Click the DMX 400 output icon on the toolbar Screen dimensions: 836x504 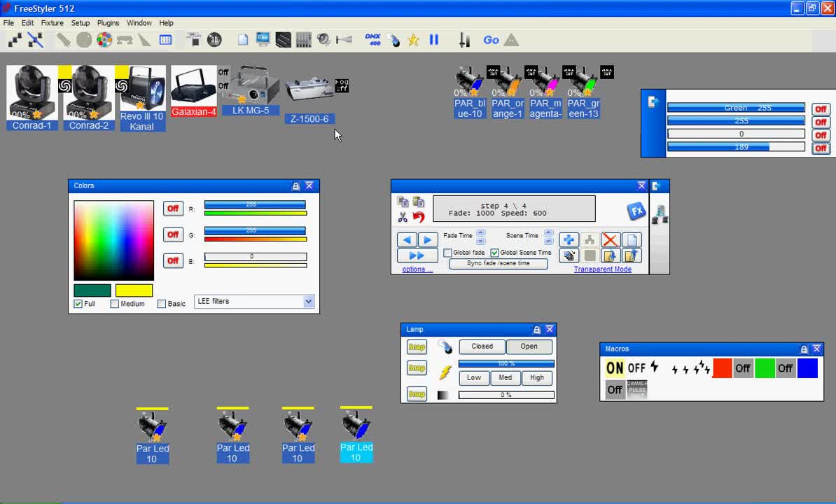[373, 40]
